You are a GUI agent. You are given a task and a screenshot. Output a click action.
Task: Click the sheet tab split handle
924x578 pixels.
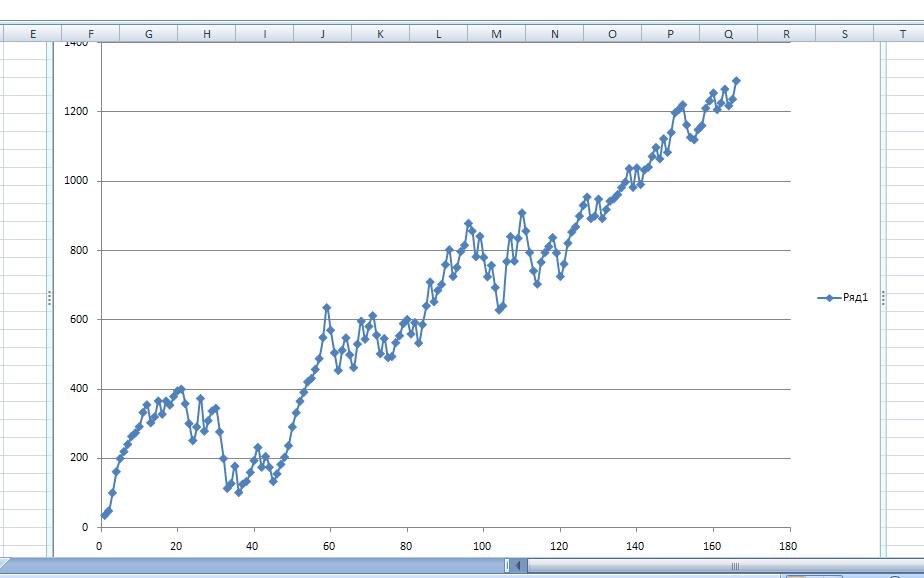(506, 566)
